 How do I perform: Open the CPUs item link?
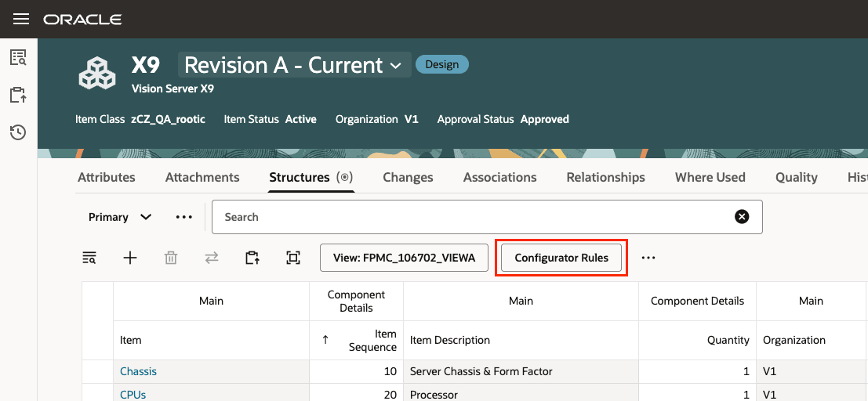(133, 395)
